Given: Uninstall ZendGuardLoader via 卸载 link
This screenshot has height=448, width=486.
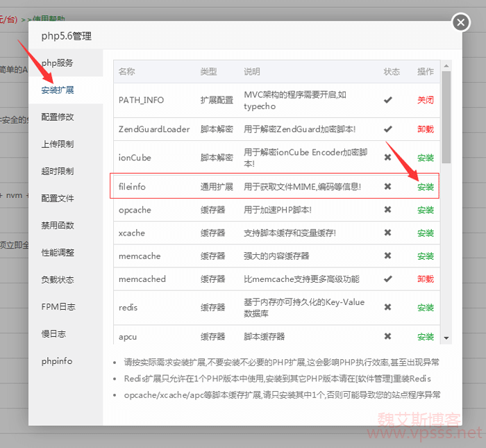Looking at the screenshot, I should (x=426, y=129).
